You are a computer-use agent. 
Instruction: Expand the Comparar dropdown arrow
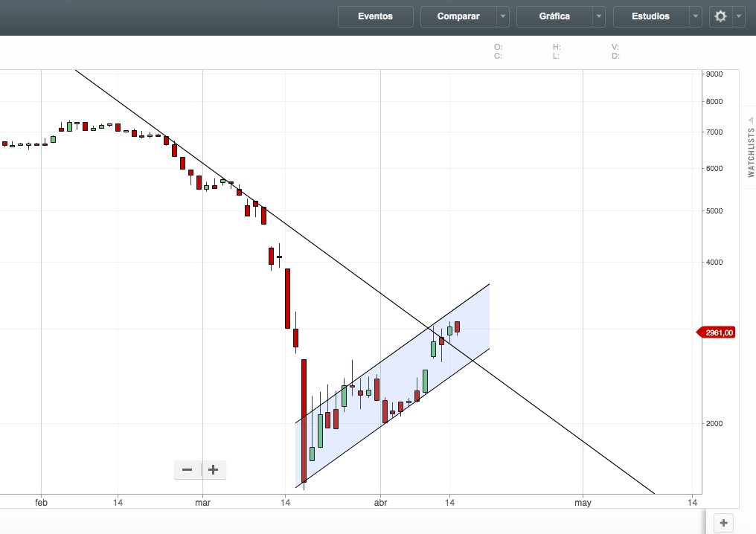pos(503,16)
